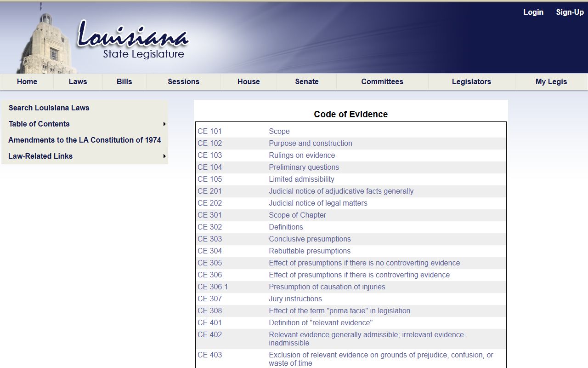Expand the Table of Contents submenu arrow
This screenshot has width=588, height=368.
[164, 124]
